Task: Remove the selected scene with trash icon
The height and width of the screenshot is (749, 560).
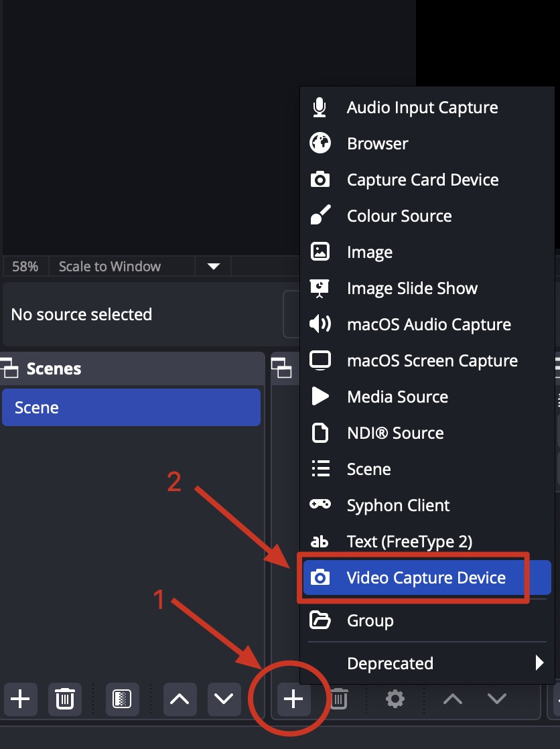Action: [64, 699]
